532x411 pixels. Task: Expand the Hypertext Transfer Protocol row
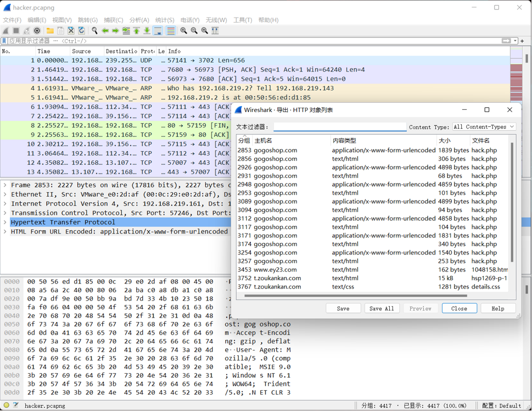(5, 222)
